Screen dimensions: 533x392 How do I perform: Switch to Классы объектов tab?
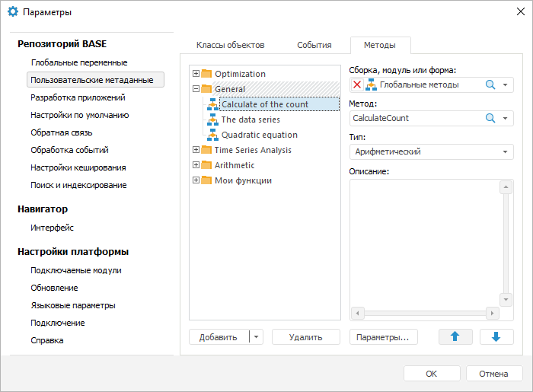pos(230,45)
